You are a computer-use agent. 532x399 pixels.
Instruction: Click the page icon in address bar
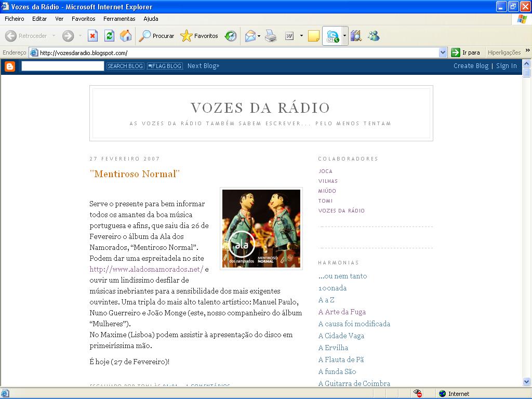pyautogui.click(x=34, y=52)
